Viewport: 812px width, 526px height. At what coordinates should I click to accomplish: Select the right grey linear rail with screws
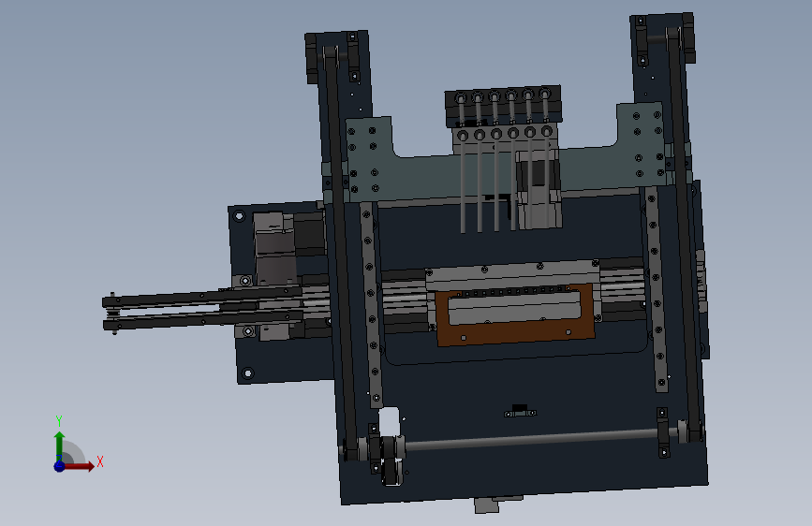pyautogui.click(x=655, y=290)
